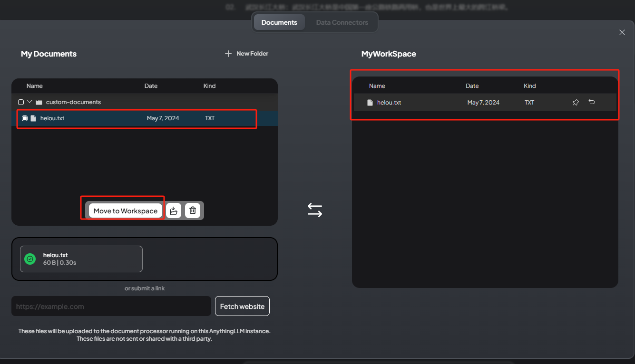Click the helou.txt file icon in MyWorkSpace
This screenshot has height=364, width=635.
pyautogui.click(x=370, y=103)
